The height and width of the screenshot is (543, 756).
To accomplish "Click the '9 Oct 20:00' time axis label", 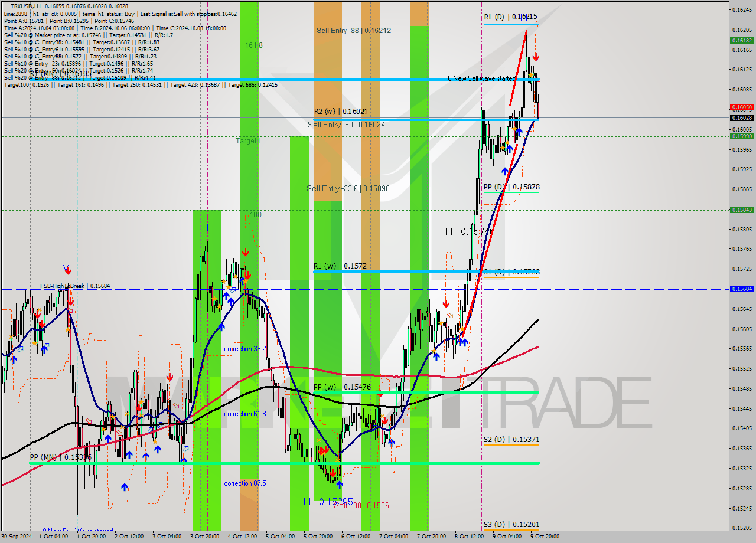I will tap(545, 537).
